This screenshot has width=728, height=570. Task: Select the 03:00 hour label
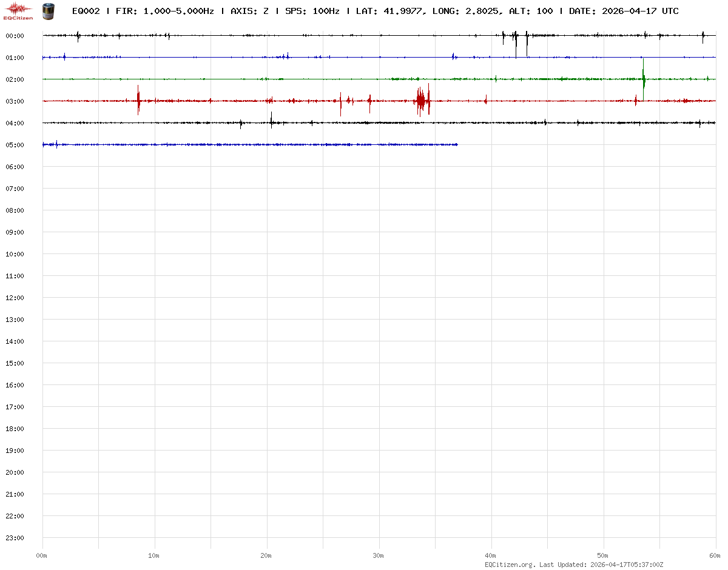pos(15,101)
